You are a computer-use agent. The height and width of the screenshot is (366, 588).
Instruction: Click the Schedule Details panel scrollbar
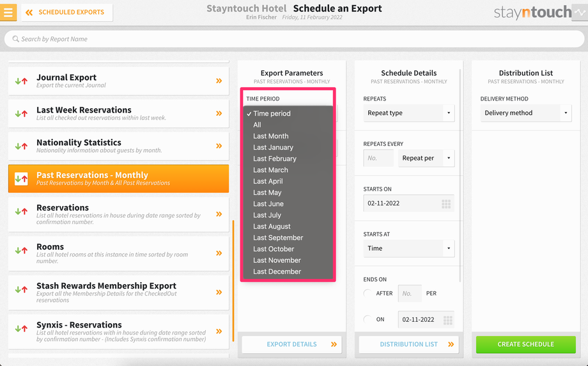coord(460,175)
